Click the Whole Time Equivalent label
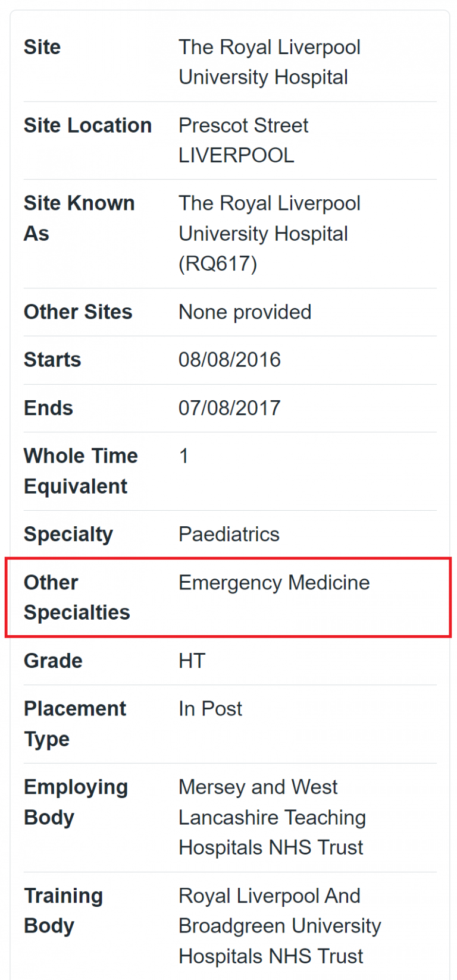Image resolution: width=457 pixels, height=980 pixels. pos(80,471)
